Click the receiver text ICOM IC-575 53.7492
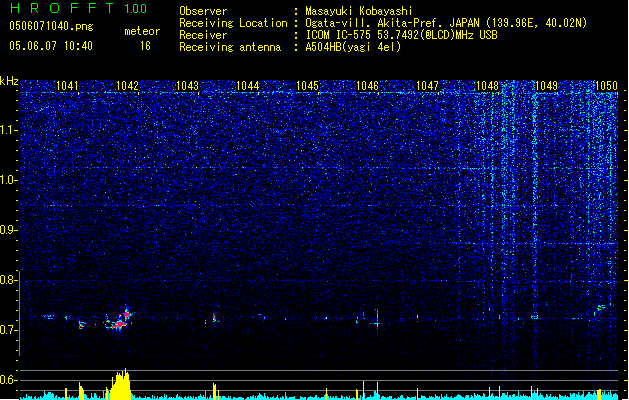 [x=402, y=35]
